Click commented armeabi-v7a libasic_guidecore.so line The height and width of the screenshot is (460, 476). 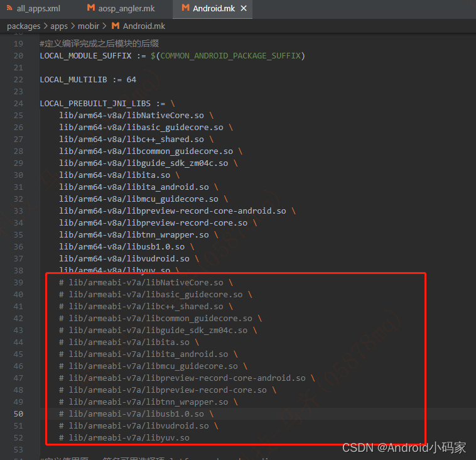156,294
